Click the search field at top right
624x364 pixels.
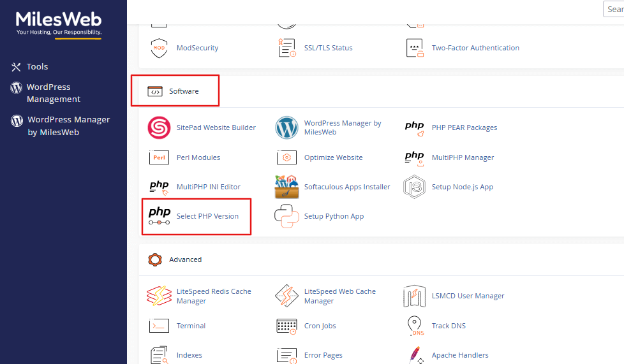[613, 9]
